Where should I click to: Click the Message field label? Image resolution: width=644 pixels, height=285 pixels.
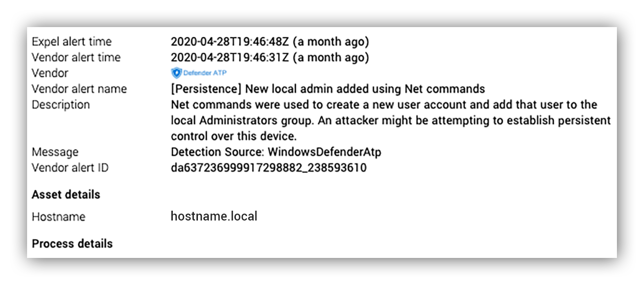click(x=55, y=152)
